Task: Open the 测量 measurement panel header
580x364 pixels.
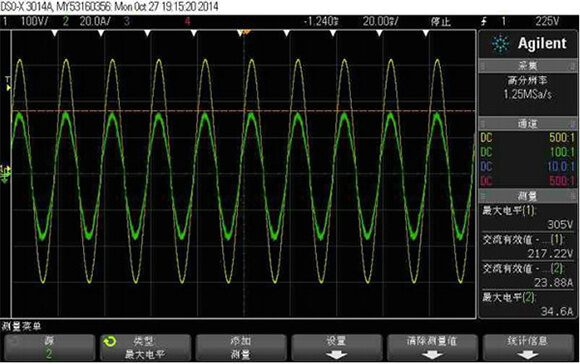Action: coord(527,196)
